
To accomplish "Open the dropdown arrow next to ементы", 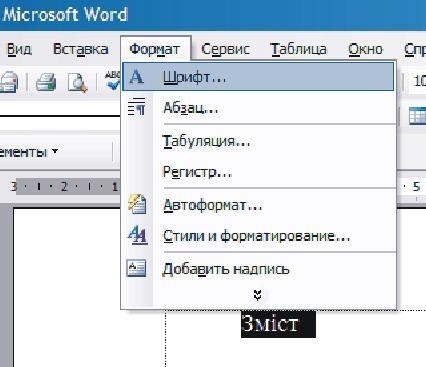I will click(55, 152).
